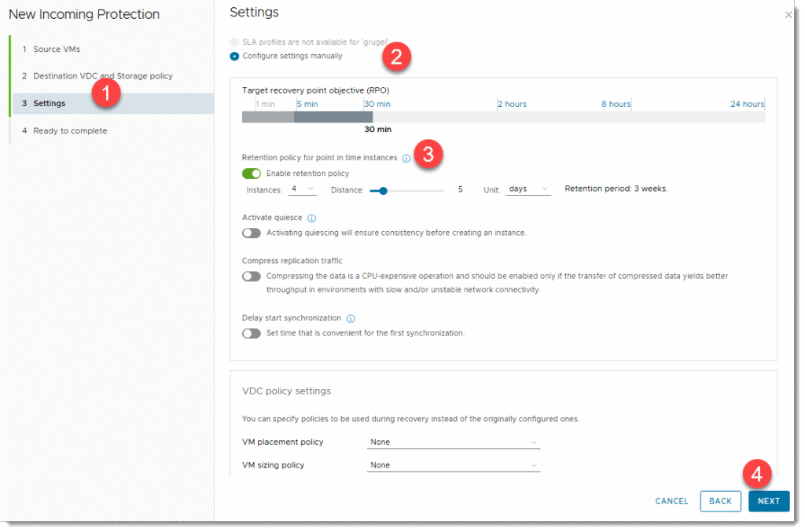Expand the VM sizing policy dropdown

tap(454, 465)
